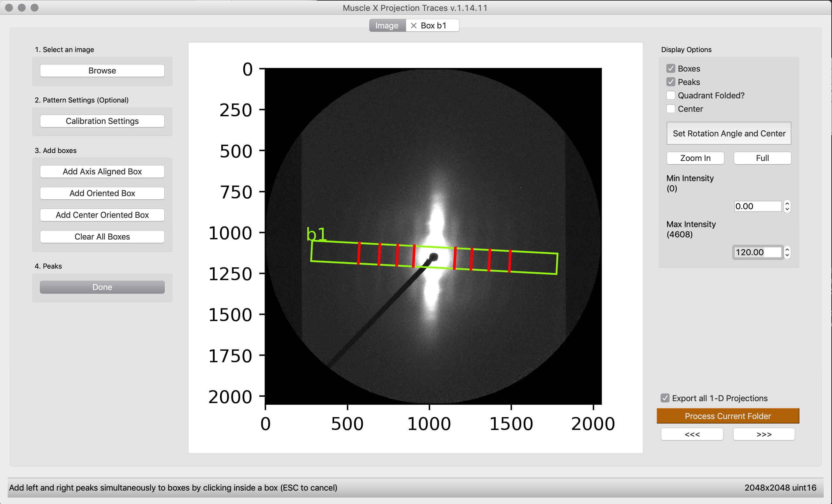Select the Add Center Oriented Box button
The height and width of the screenshot is (504, 832).
[102, 215]
